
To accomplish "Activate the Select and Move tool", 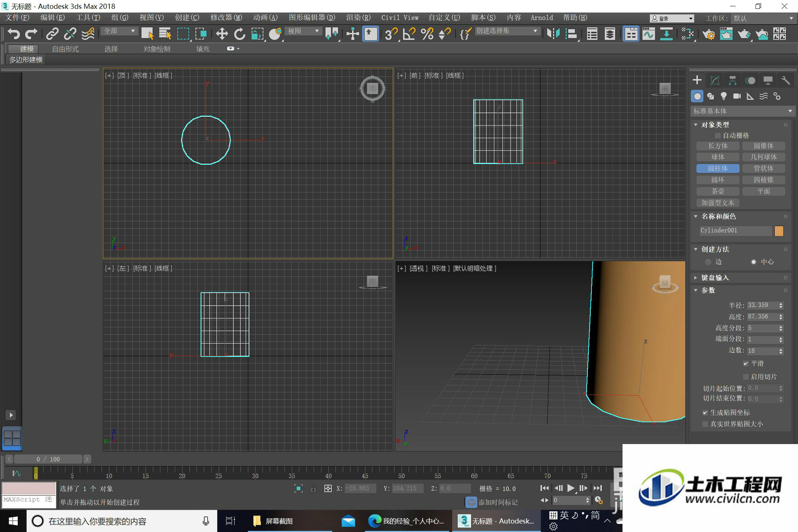I will click(222, 34).
